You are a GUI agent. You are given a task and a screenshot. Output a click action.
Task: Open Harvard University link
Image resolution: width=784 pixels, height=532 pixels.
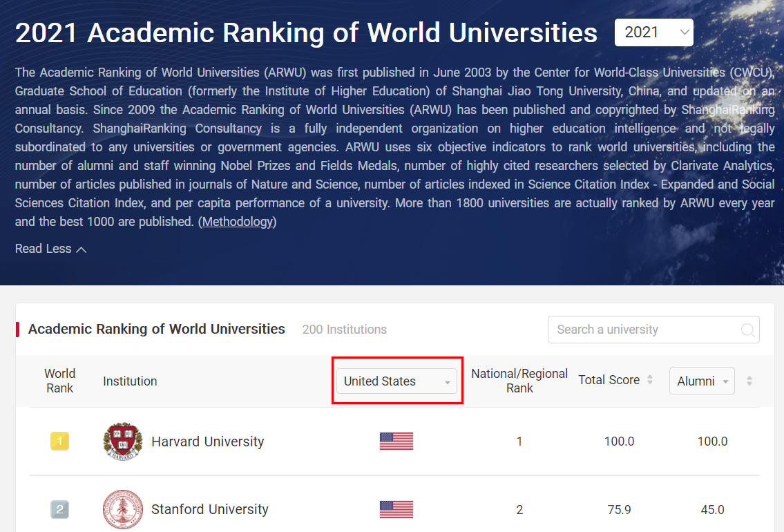pos(207,441)
